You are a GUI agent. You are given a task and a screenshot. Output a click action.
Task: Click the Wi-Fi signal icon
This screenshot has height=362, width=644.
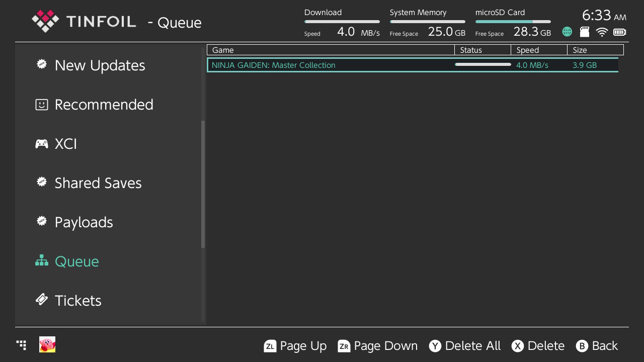tap(602, 32)
